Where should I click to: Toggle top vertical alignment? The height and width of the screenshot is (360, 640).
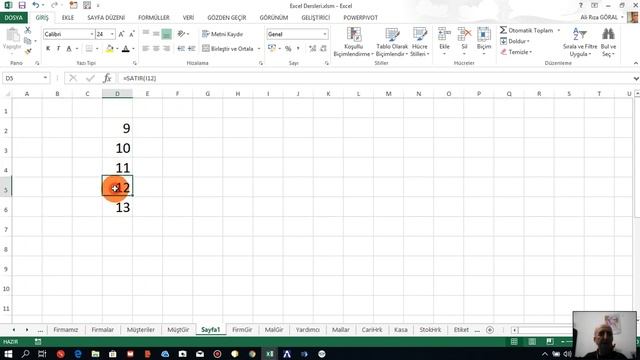(x=146, y=34)
